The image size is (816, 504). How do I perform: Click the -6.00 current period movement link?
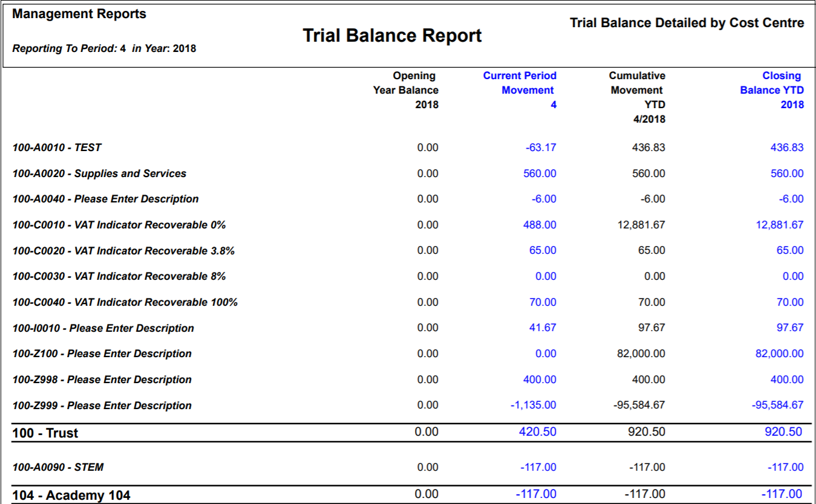[x=543, y=199]
